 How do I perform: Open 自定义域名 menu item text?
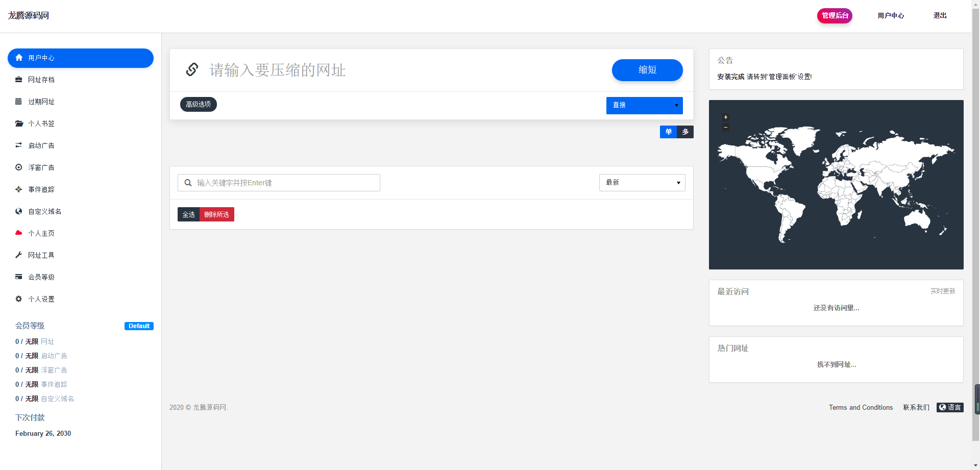45,211
